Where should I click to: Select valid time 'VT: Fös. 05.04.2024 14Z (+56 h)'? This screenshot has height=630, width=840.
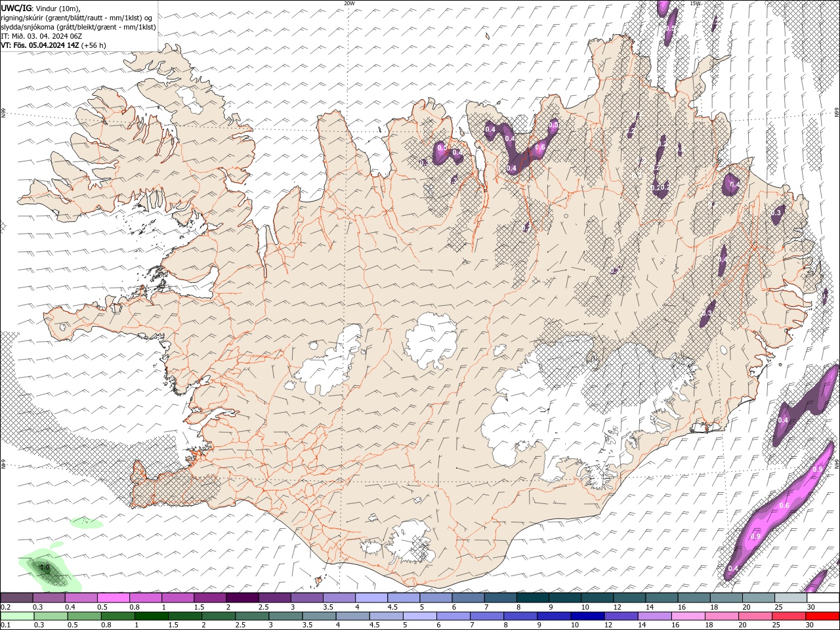pos(54,45)
